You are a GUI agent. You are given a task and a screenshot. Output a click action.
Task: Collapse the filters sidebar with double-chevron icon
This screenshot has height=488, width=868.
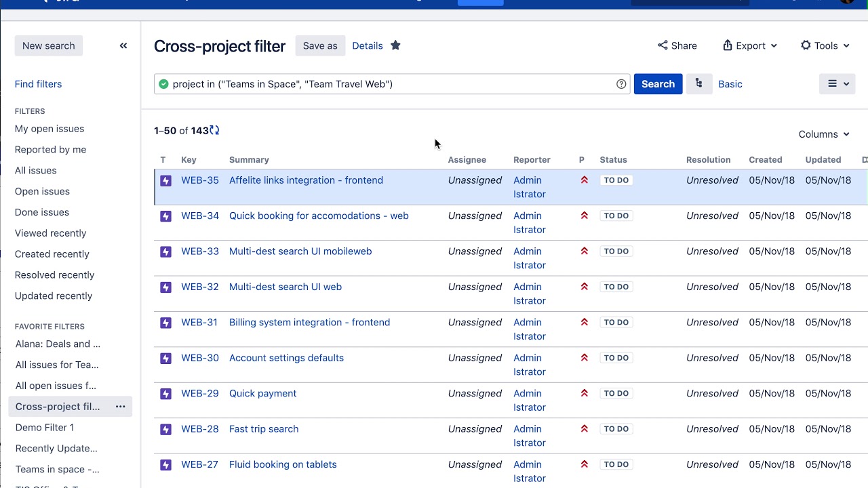click(123, 45)
